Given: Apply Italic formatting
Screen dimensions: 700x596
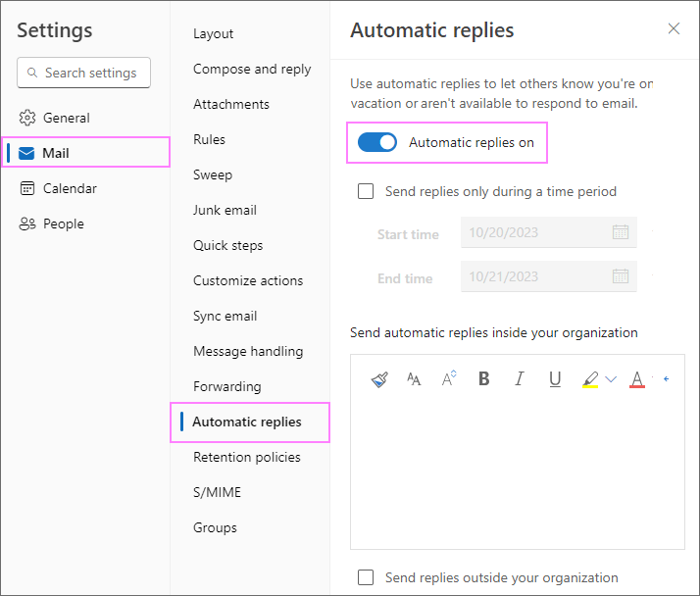Looking at the screenshot, I should (520, 379).
